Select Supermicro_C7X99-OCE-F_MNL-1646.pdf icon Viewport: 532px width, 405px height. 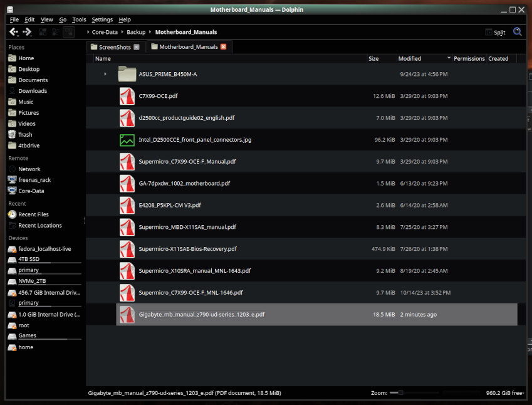(x=127, y=293)
